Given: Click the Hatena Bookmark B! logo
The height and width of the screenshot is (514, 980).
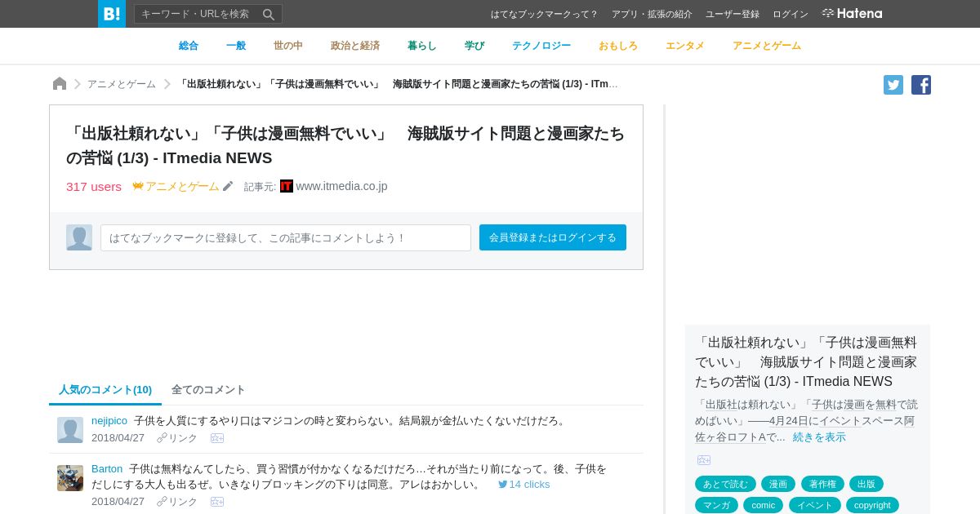Looking at the screenshot, I should [112, 14].
